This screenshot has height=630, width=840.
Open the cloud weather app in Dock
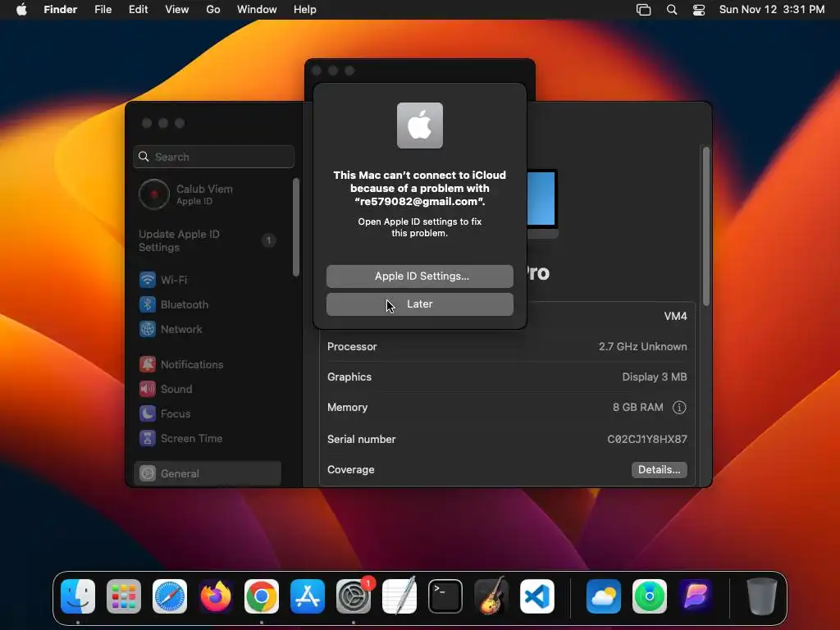(x=604, y=596)
